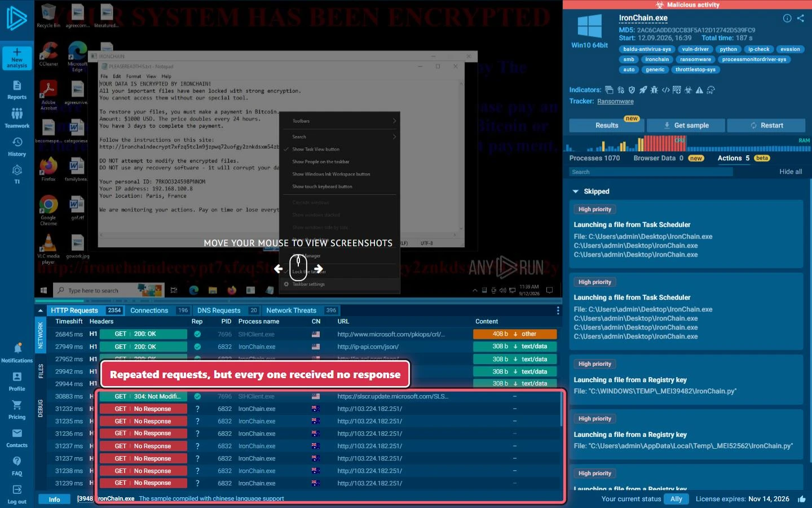Open the FAQ page
Image resolution: width=812 pixels, height=508 pixels.
[17, 466]
